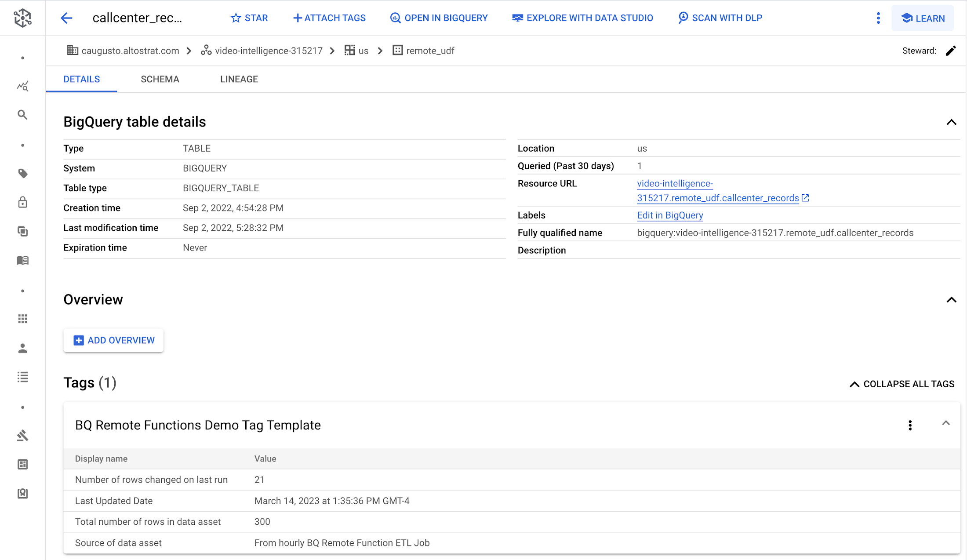
Task: Open the table layout sidebar icon
Action: tap(23, 465)
